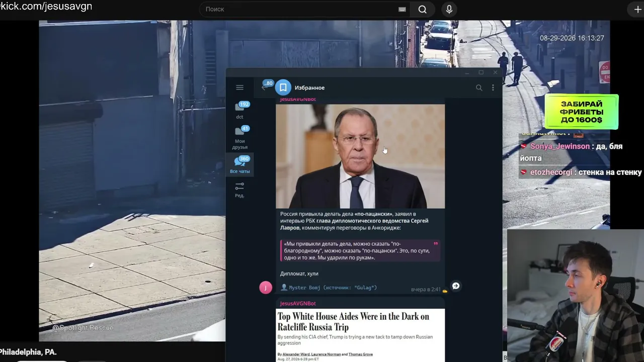Open the ЗАБИРАЙ ФРИБЕТЫ banner
Image resolution: width=644 pixels, height=362 pixels.
581,112
